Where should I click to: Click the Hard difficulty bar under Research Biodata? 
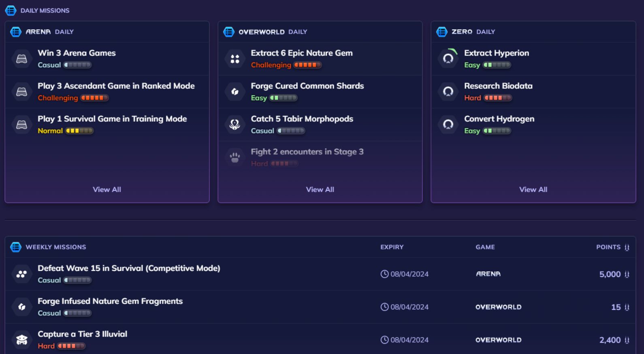coord(498,98)
